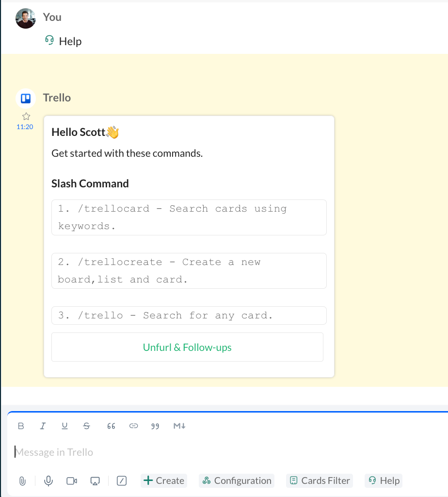Select the /trello search command box
This screenshot has height=497, width=448.
[x=189, y=315]
